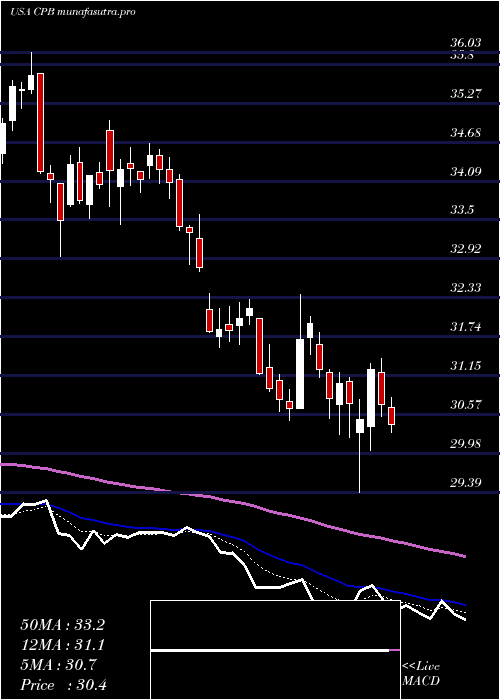Click the 31.74 price level label
This screenshot has width=500, height=700.
(x=466, y=327)
